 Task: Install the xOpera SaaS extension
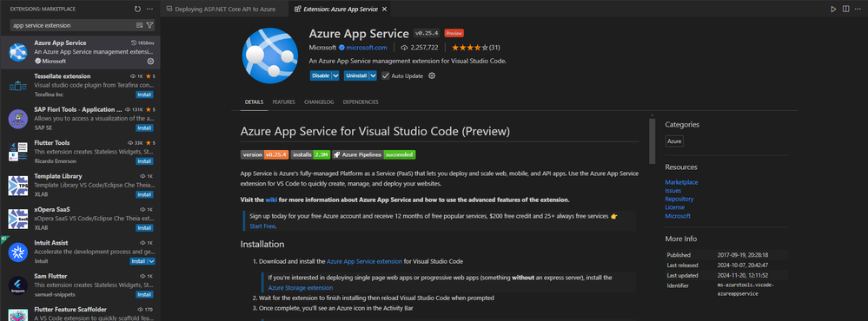point(144,227)
